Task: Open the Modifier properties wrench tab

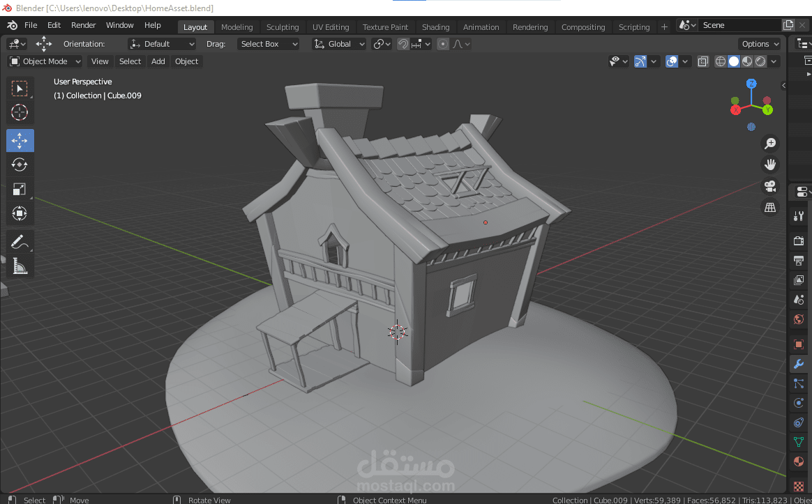Action: (799, 364)
